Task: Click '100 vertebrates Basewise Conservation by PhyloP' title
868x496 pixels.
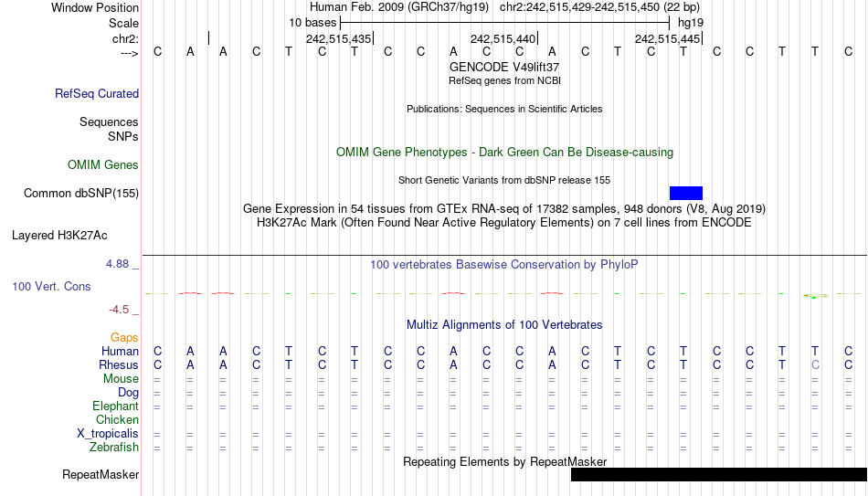Action: [x=504, y=265]
